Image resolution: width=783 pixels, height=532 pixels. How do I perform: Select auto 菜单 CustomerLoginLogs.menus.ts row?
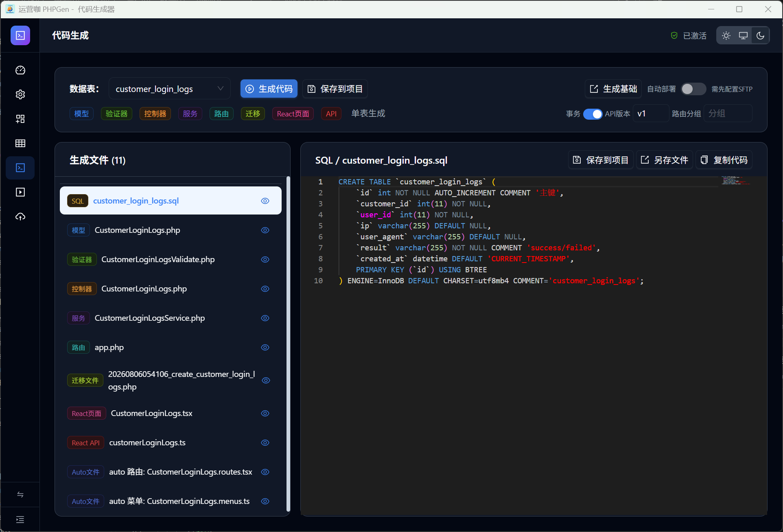tap(171, 501)
